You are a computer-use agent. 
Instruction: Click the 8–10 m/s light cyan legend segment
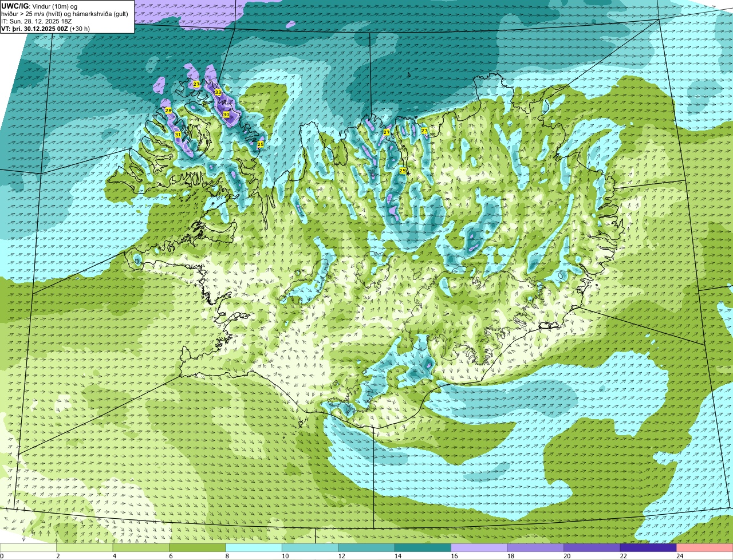(254, 548)
